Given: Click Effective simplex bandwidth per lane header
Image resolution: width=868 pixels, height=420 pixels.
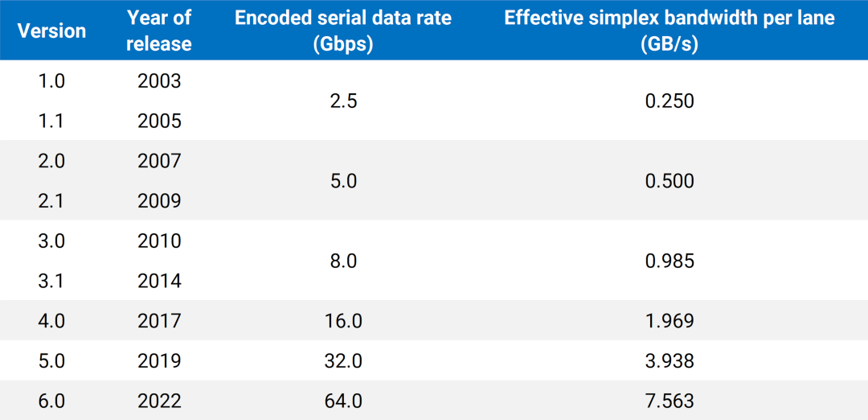Looking at the screenshot, I should pos(669,30).
